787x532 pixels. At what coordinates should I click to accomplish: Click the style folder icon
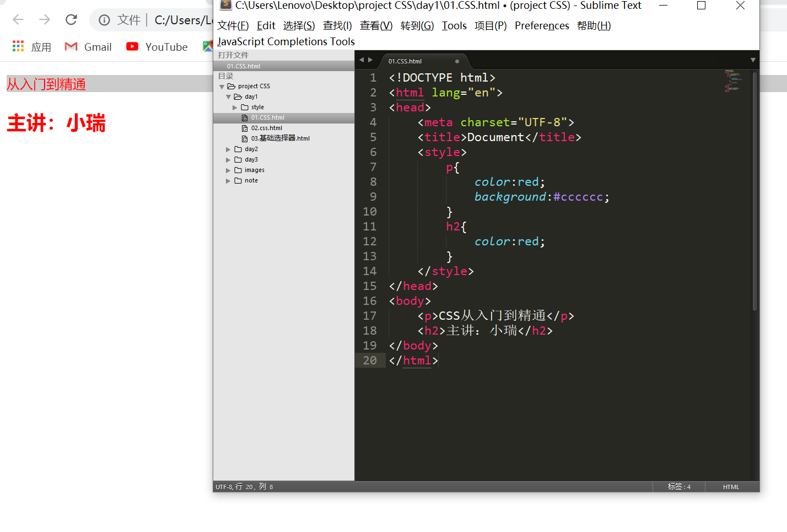point(245,108)
